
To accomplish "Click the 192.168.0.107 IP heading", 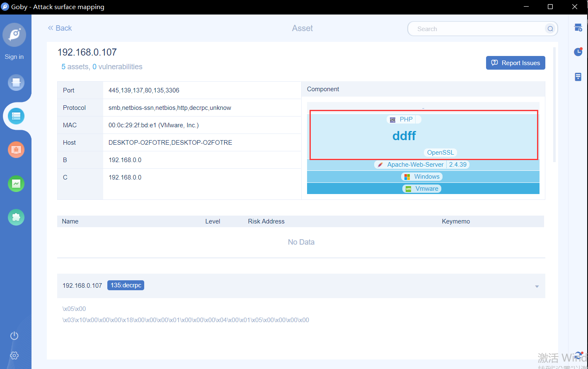I will click(x=87, y=52).
